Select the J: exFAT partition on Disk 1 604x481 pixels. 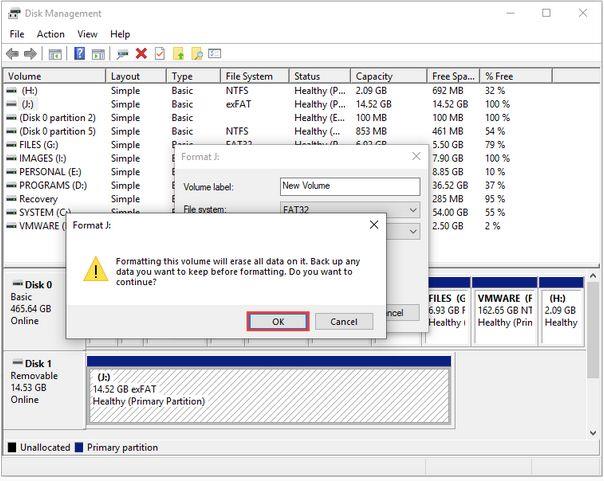(269, 396)
